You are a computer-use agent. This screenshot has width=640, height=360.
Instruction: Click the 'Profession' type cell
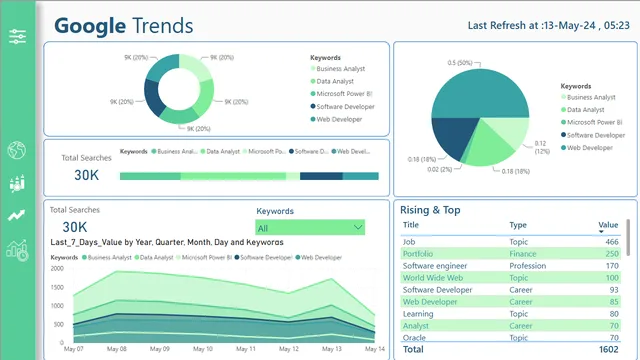[527, 266]
